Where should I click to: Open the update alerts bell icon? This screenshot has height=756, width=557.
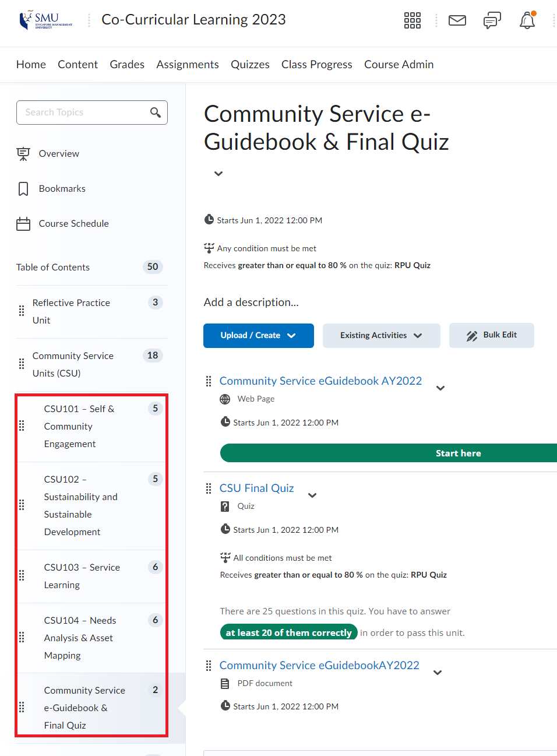pyautogui.click(x=527, y=21)
